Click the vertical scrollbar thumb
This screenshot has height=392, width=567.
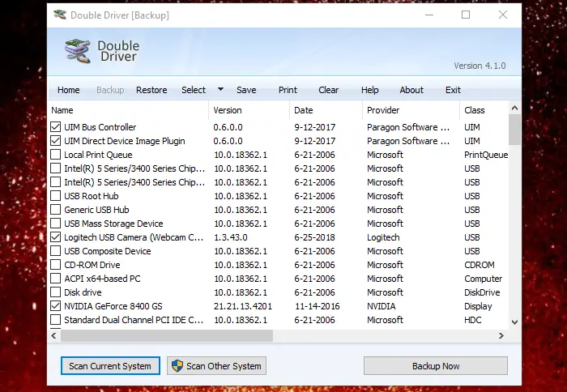514,130
